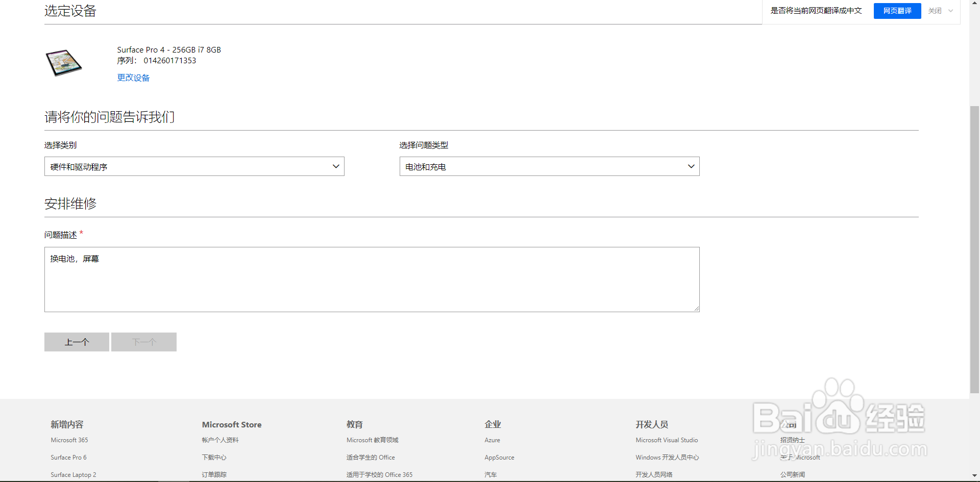This screenshot has height=482, width=980.
Task: Click the serial number 014260171353 text
Action: point(169,60)
